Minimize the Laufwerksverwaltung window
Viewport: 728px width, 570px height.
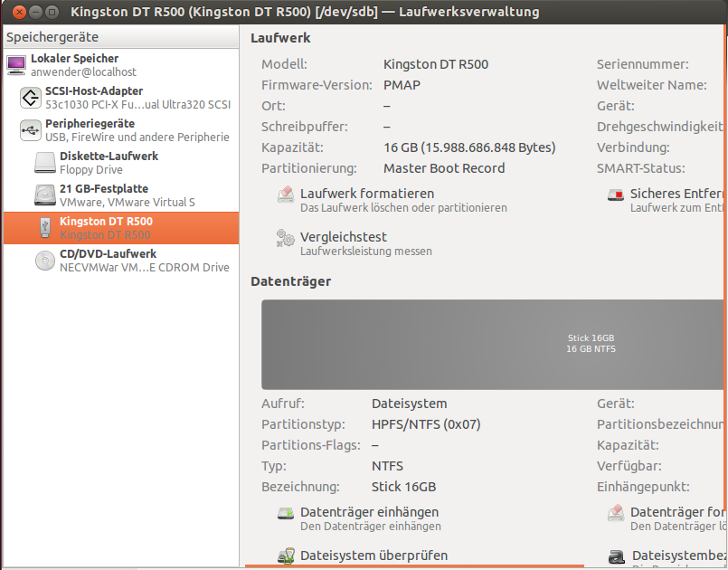36,12
